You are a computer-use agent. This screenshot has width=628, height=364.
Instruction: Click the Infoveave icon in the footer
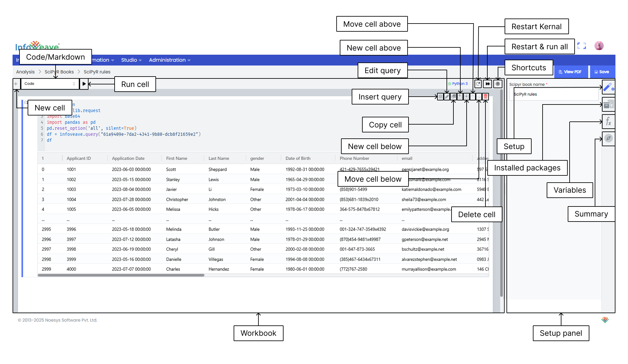[x=605, y=320]
